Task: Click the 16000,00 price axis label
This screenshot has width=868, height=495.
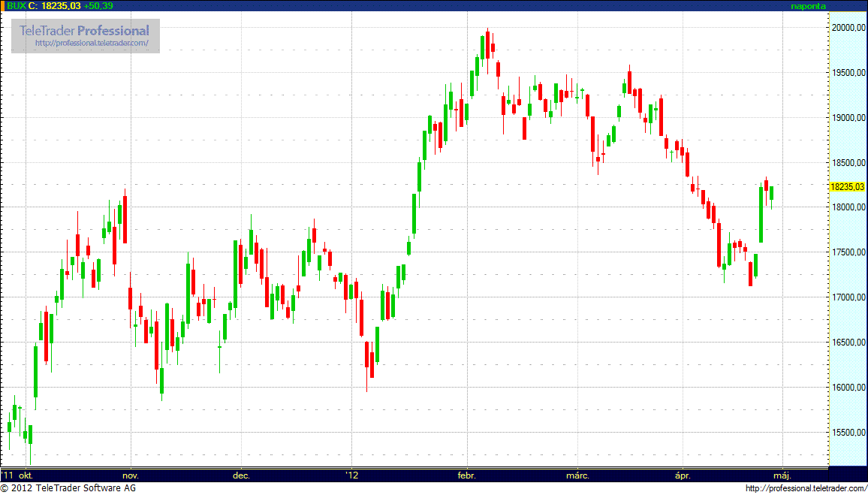Action: tap(848, 388)
